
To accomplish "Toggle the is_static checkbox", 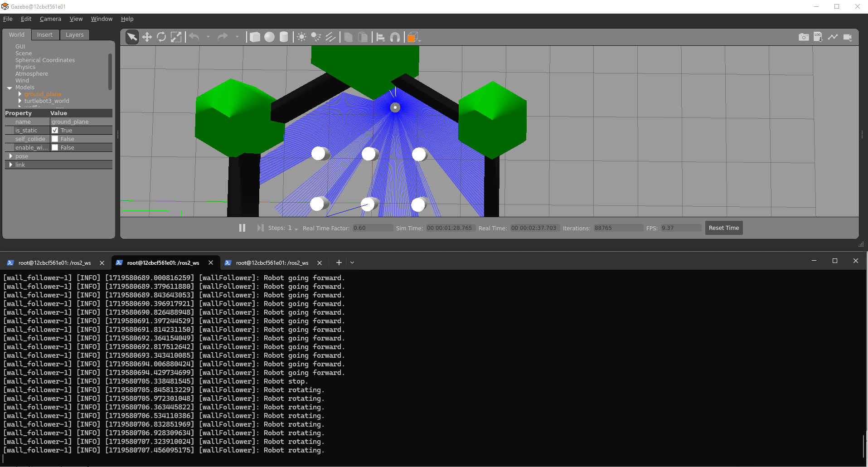I will click(x=55, y=130).
